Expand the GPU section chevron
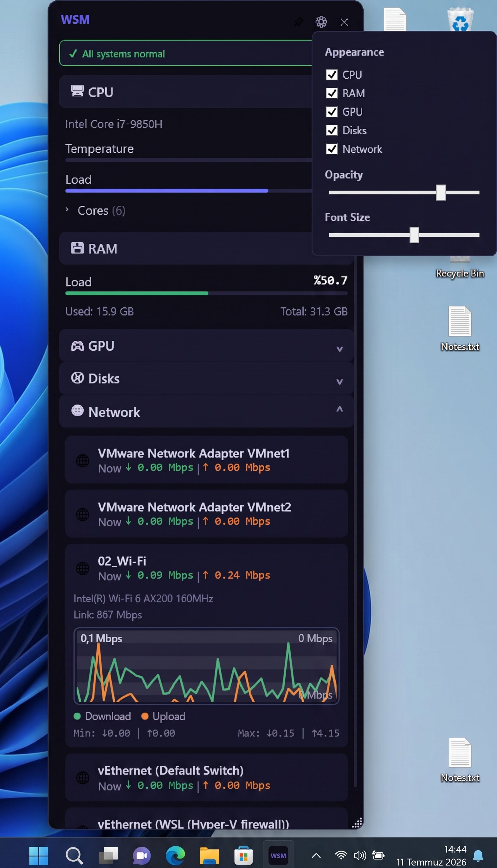 [x=339, y=348]
